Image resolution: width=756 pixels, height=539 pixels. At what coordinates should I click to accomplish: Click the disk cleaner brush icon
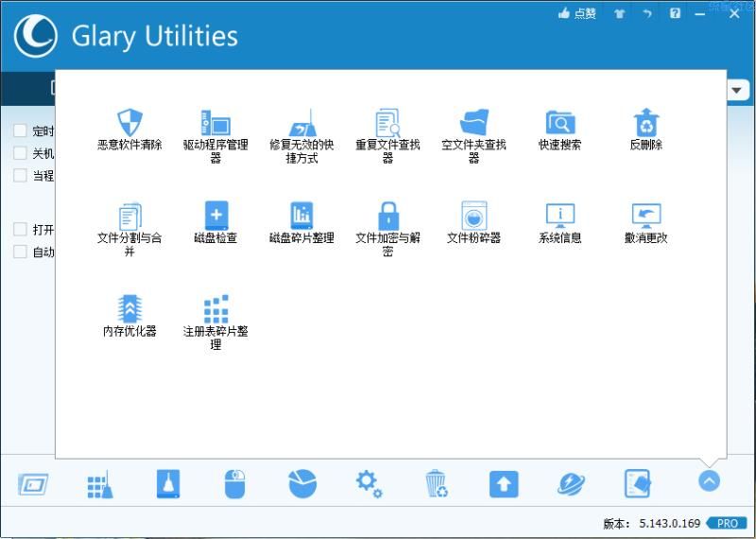coord(168,483)
